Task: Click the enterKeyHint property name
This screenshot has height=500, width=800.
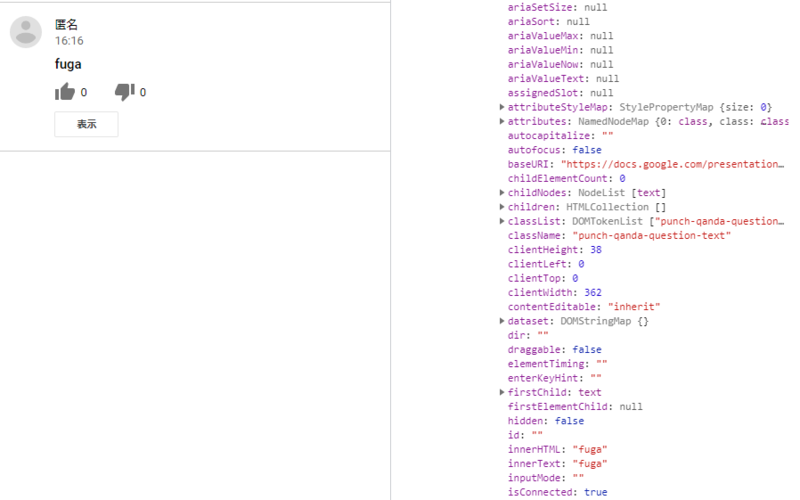Action: tap(543, 378)
